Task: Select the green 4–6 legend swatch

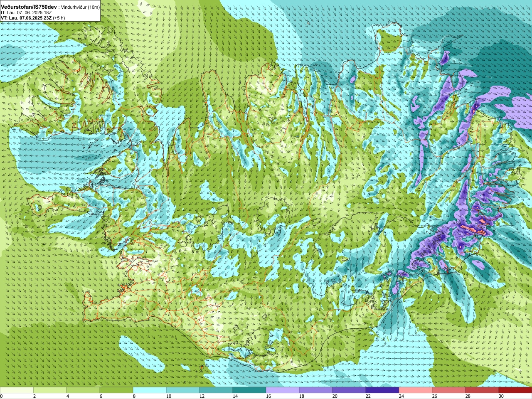Action: point(83,390)
